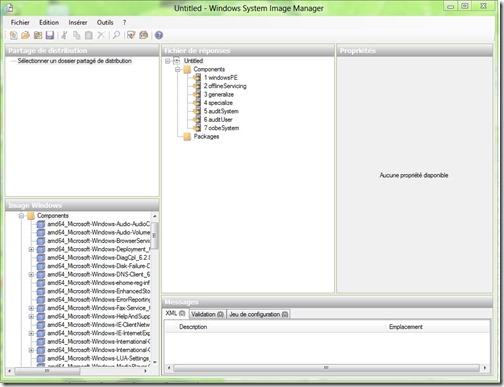Click the New answer file toolbar icon
This screenshot has height=387, width=504.
coord(14,35)
